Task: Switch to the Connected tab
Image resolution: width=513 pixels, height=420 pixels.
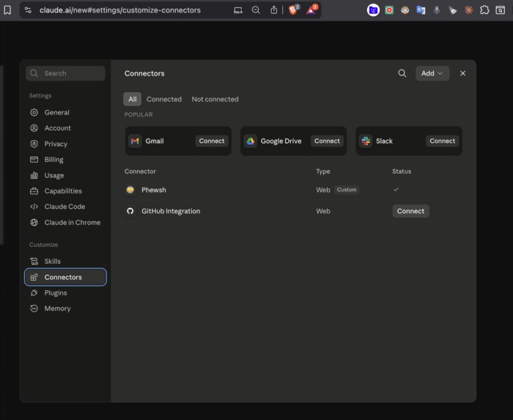Action: (164, 99)
